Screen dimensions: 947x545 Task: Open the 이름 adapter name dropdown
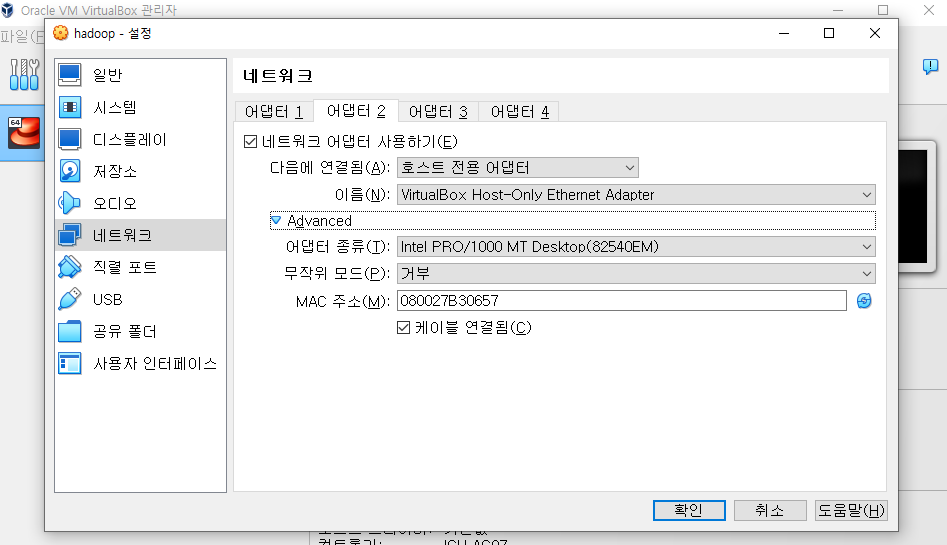tap(636, 195)
